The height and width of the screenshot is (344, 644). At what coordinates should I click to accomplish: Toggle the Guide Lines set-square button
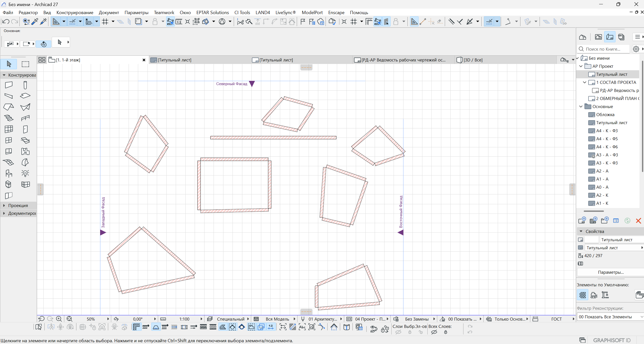[x=56, y=22]
